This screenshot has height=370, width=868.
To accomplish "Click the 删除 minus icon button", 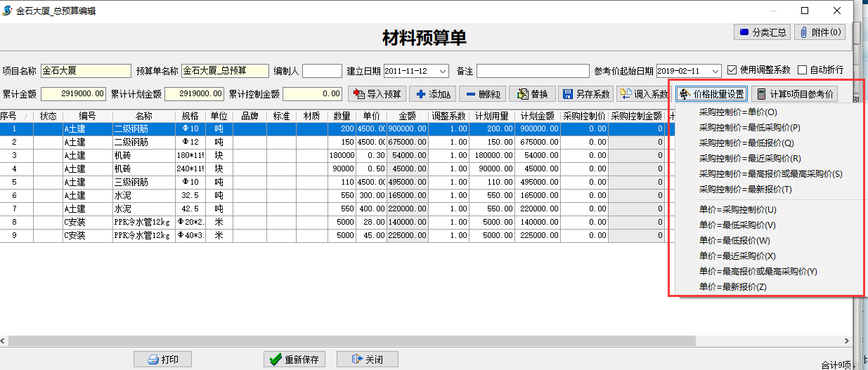I will coord(482,94).
